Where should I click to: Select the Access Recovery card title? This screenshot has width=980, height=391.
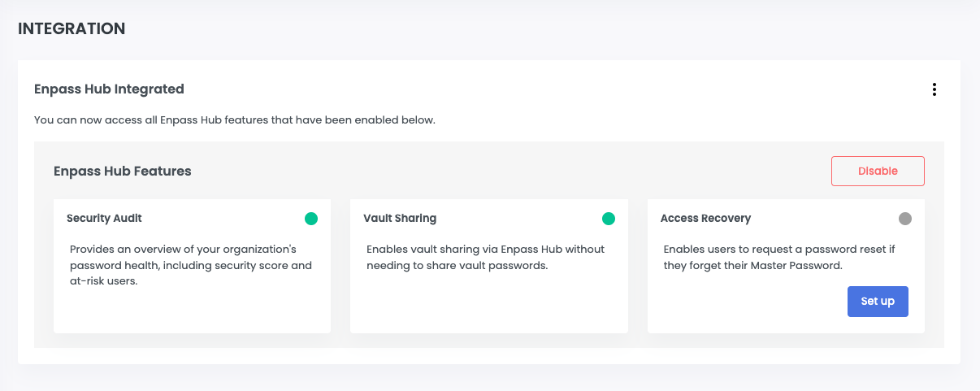pos(705,219)
